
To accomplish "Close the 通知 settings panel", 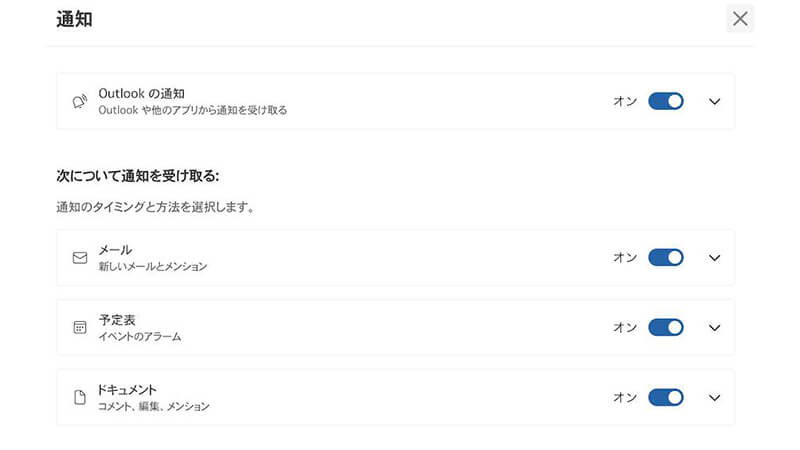I will pos(740,18).
